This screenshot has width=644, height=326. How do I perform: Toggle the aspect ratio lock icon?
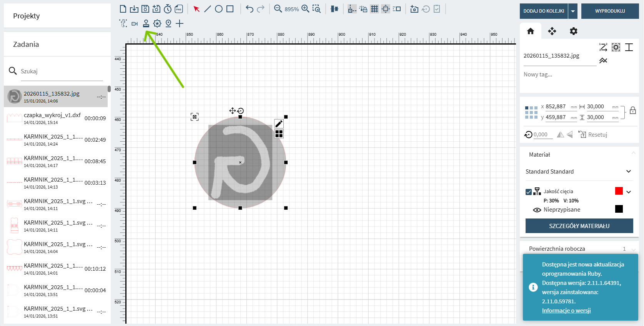point(633,111)
